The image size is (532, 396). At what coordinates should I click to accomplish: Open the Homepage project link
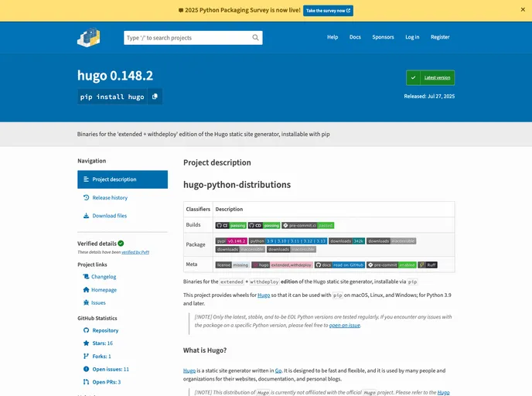[104, 289]
